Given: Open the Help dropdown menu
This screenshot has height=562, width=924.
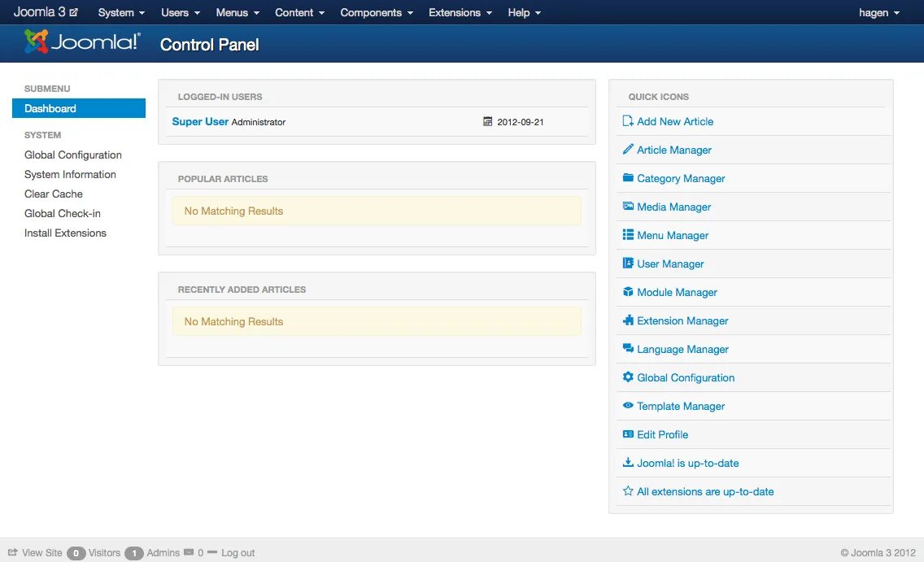Looking at the screenshot, I should tap(524, 12).
